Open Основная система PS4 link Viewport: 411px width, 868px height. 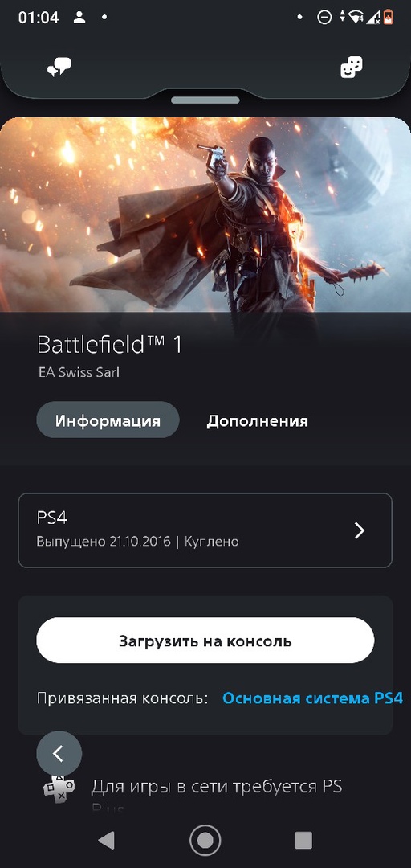pos(312,698)
